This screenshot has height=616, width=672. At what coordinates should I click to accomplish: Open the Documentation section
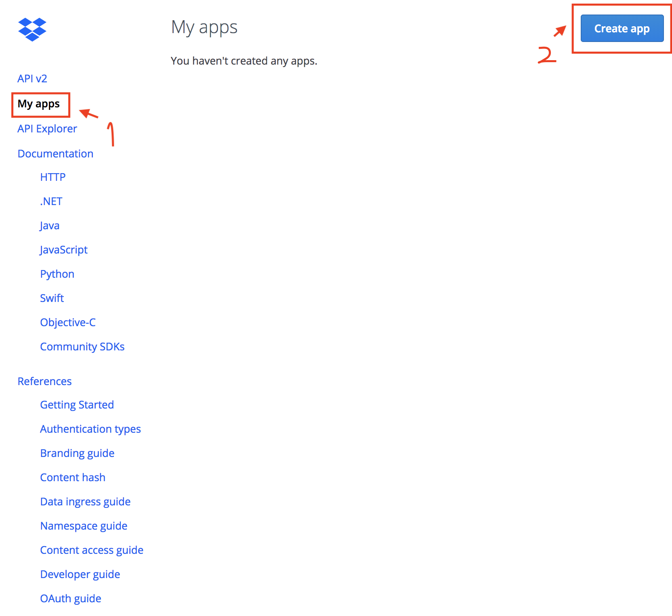[x=55, y=153]
